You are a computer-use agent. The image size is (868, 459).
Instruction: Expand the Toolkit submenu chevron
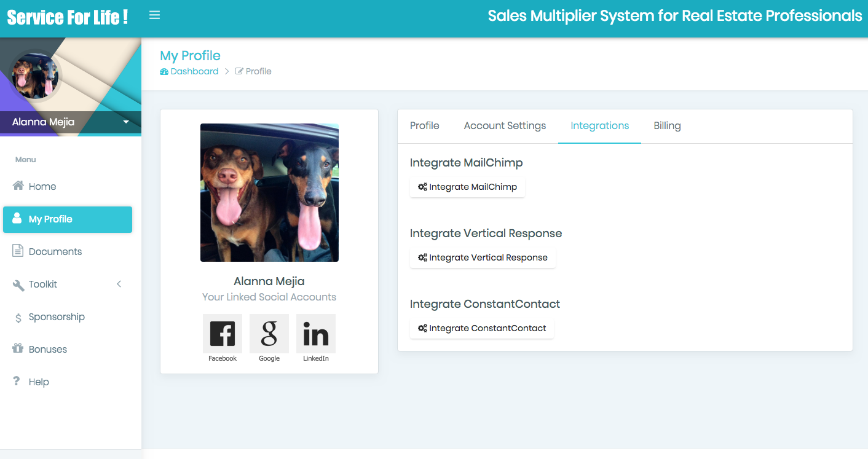click(x=119, y=284)
